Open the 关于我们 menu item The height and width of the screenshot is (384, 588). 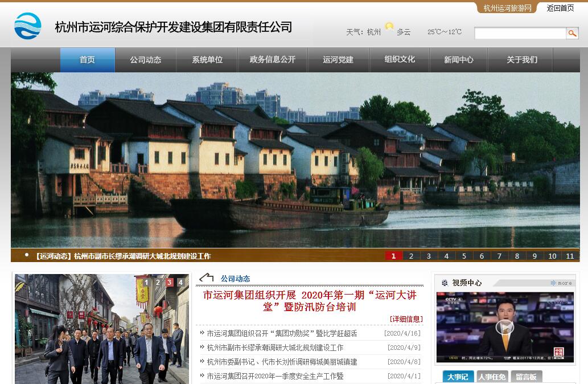521,60
